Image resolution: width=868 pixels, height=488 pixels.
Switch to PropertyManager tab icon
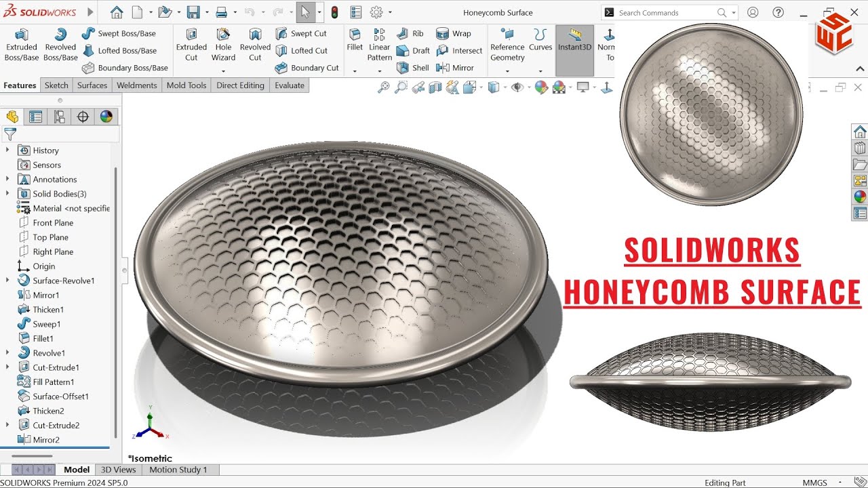point(35,117)
